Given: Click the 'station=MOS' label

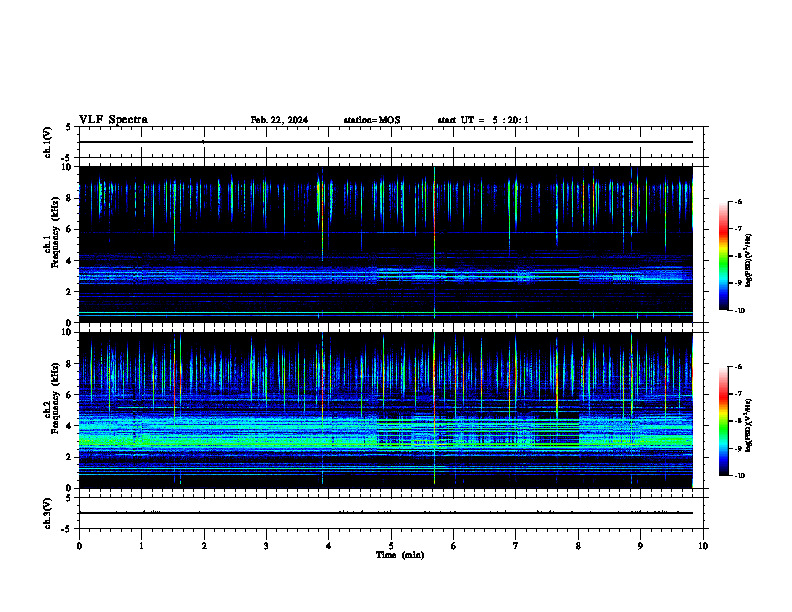Looking at the screenshot, I should coord(372,120).
